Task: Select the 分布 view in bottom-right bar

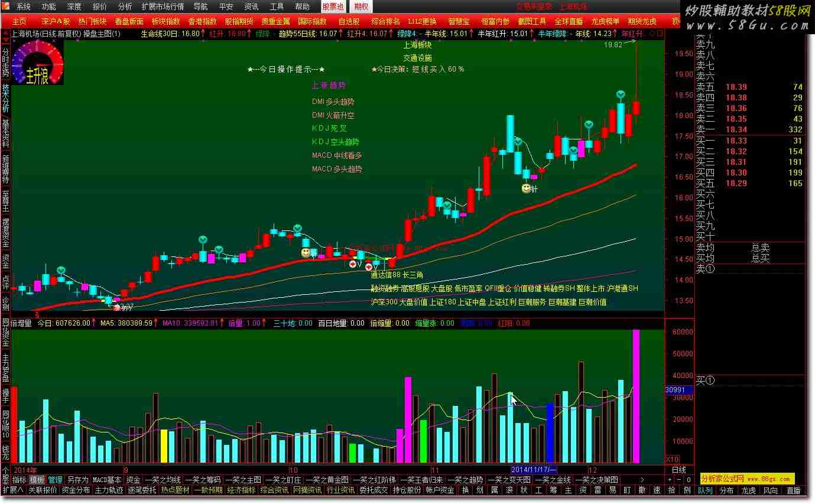Action: point(726,490)
